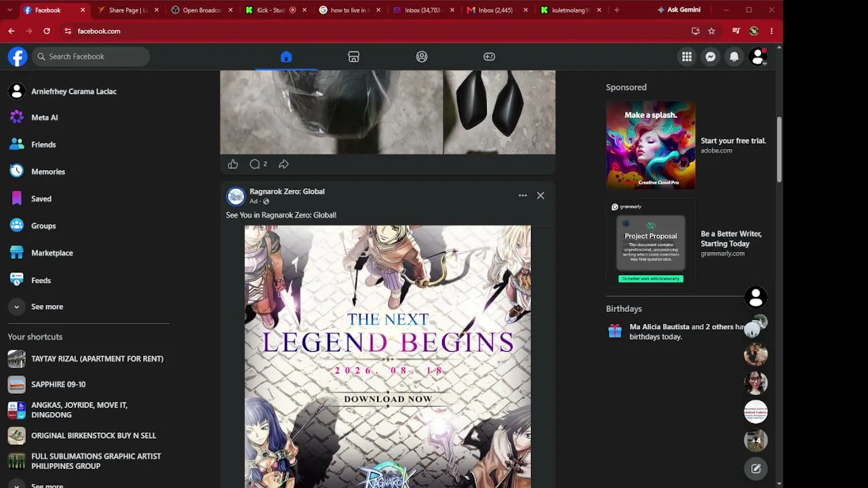Open the Ragnarok Zero: Global page name link
The image size is (868, 488).
click(287, 191)
